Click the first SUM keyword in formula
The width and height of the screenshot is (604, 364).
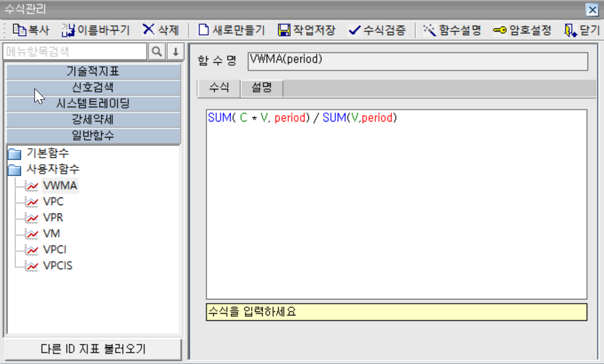pos(219,117)
